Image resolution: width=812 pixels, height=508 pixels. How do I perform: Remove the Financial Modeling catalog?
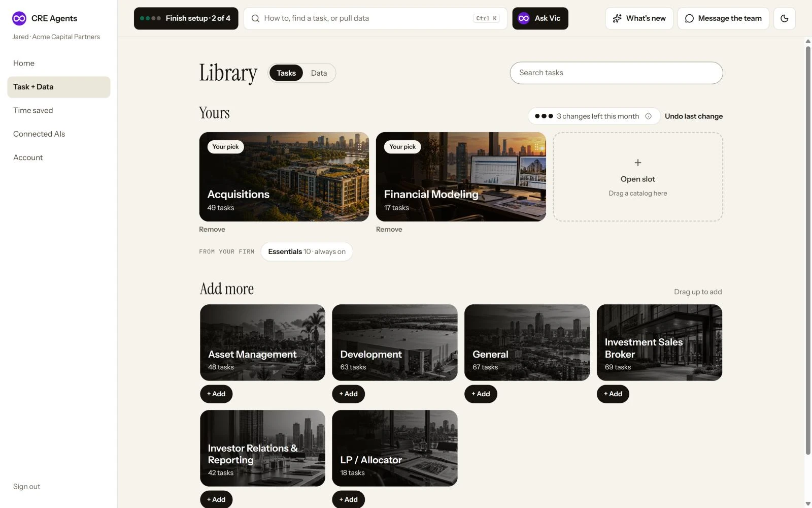389,229
